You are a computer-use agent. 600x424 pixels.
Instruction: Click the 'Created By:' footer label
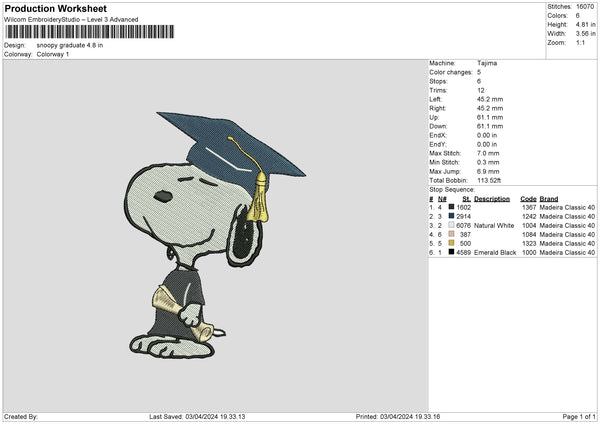tap(21, 417)
